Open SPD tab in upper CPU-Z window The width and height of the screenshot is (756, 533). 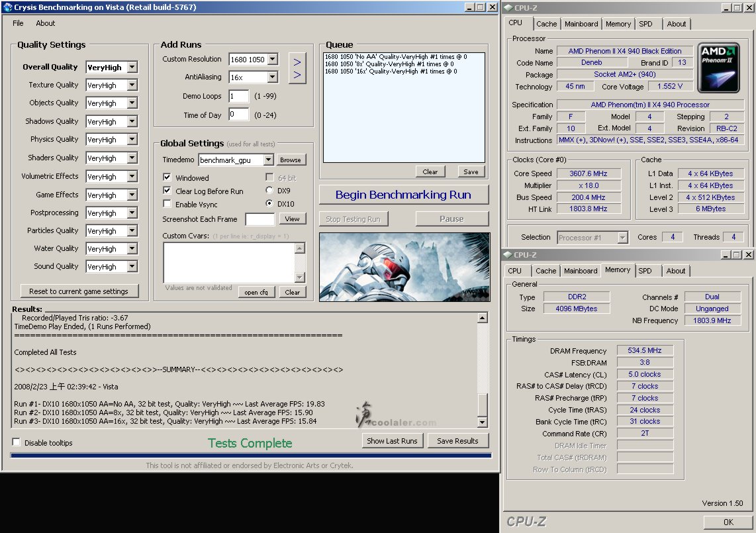point(645,24)
